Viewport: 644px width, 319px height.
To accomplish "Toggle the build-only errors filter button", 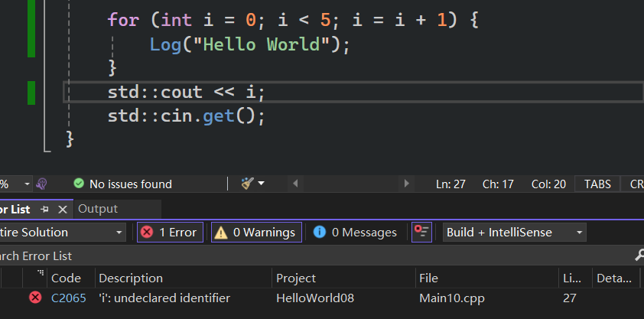I will pos(421,232).
